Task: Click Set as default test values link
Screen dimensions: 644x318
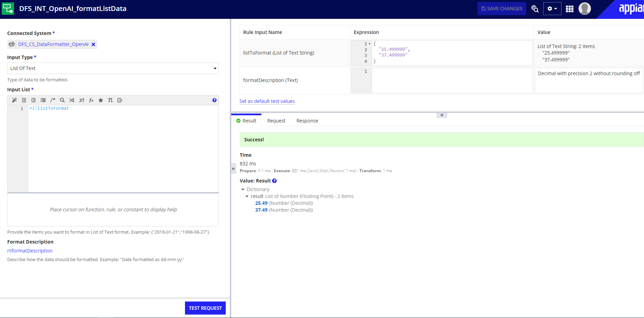Action: point(267,101)
